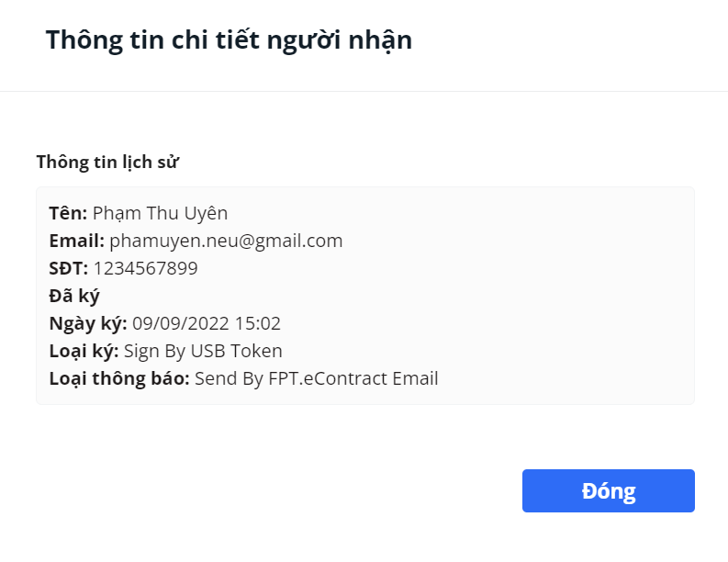Click the email phamuyen.neu@gmail.com
The width and height of the screenshot is (728, 562).
226,242
